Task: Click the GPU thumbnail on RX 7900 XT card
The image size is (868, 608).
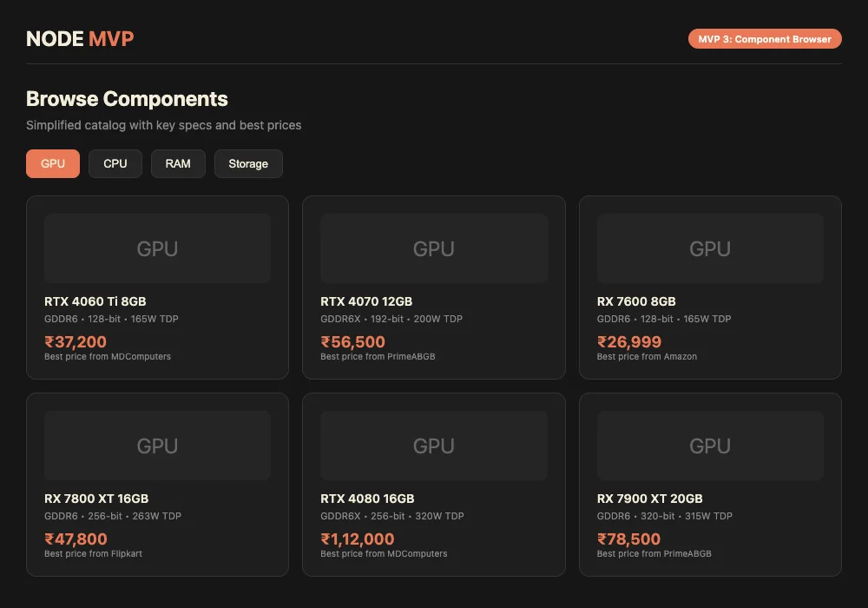Action: (710, 445)
